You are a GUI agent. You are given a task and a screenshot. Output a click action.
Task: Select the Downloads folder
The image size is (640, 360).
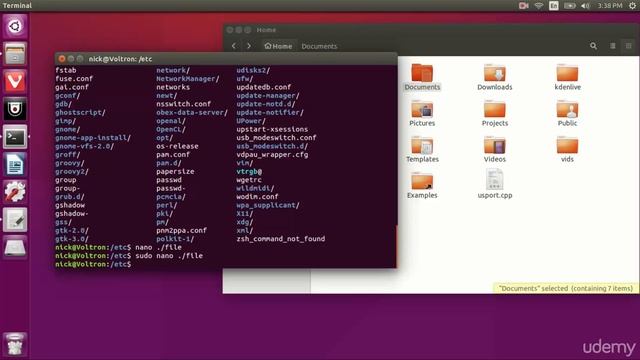[x=495, y=77]
